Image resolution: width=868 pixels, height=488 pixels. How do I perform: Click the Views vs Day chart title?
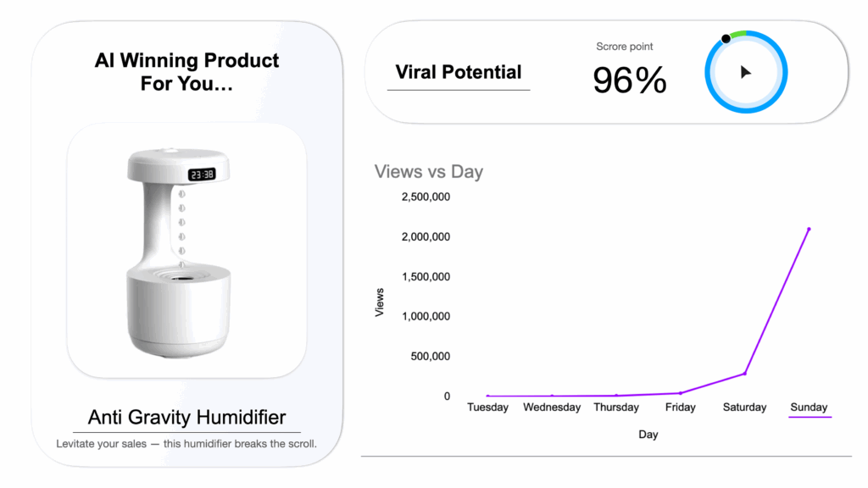tap(429, 171)
